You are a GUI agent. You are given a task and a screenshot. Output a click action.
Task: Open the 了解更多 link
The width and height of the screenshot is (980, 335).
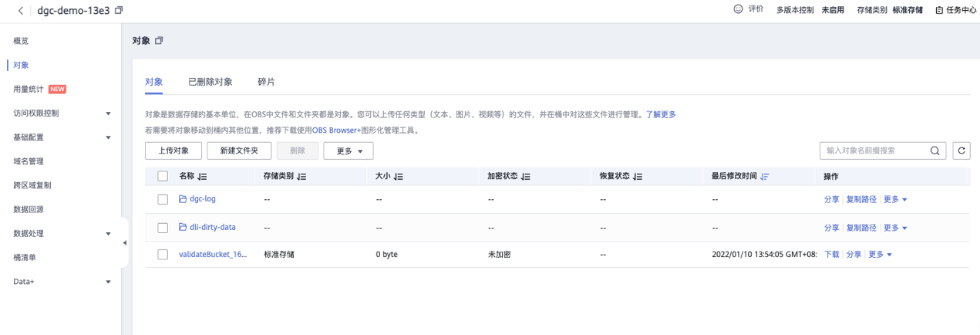[x=661, y=114]
